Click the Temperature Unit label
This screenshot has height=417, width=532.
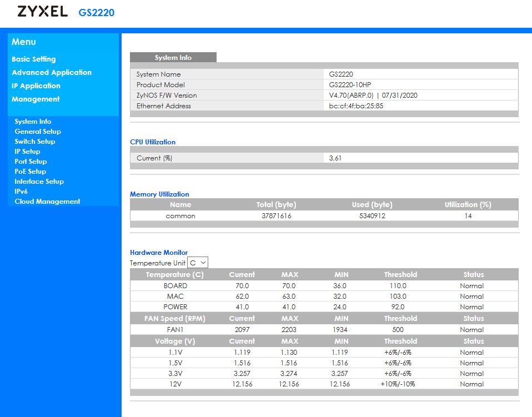pyautogui.click(x=157, y=263)
